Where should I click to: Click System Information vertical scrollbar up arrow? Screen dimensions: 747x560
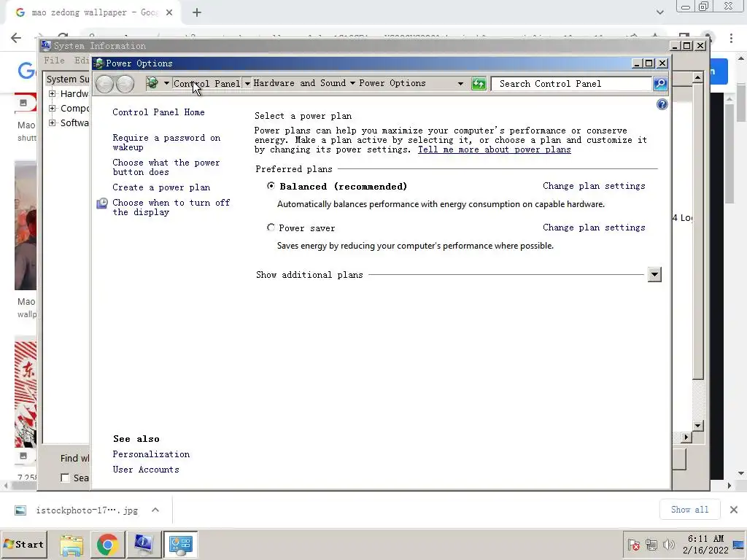pyautogui.click(x=697, y=77)
